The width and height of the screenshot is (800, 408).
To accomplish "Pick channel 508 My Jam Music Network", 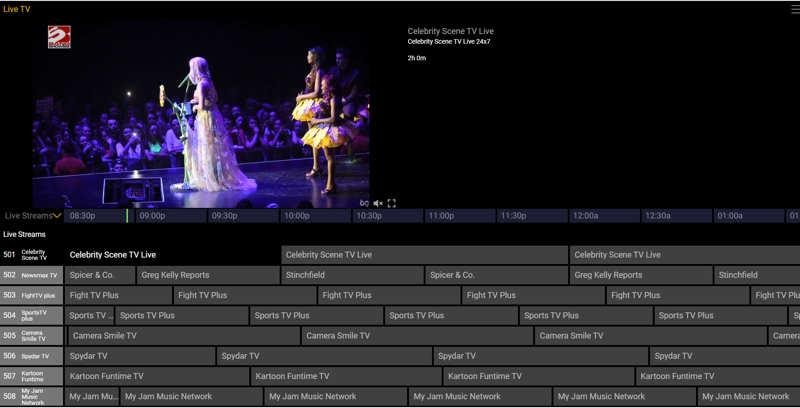I will tap(32, 397).
